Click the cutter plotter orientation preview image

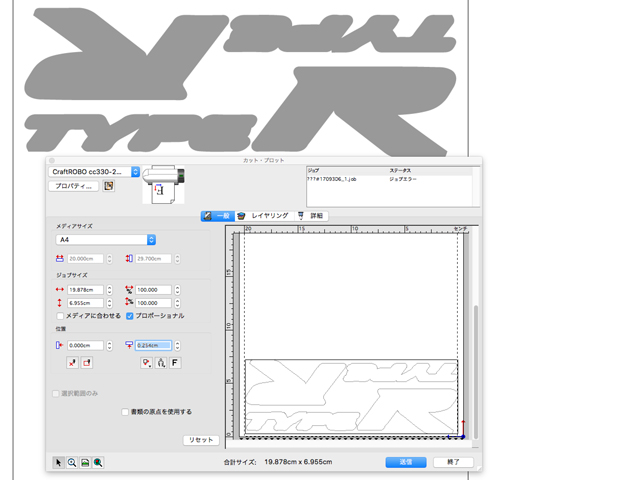pos(163,184)
